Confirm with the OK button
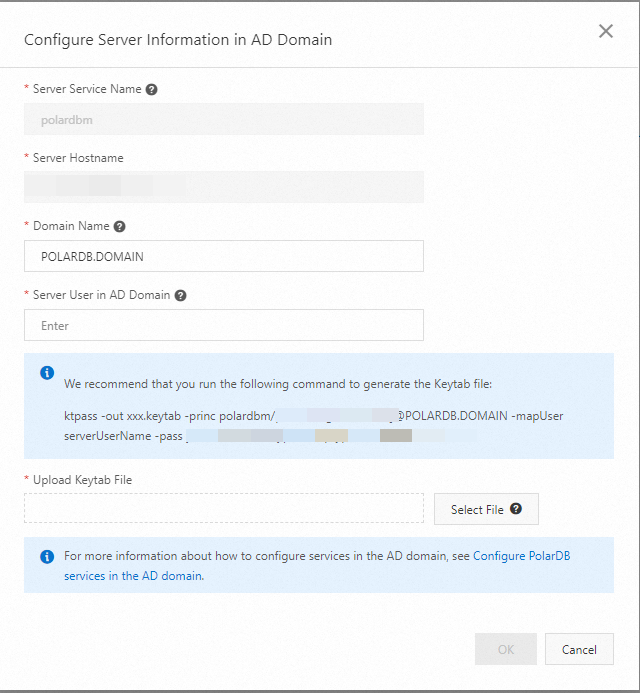Image resolution: width=640 pixels, height=693 pixels. [506, 649]
